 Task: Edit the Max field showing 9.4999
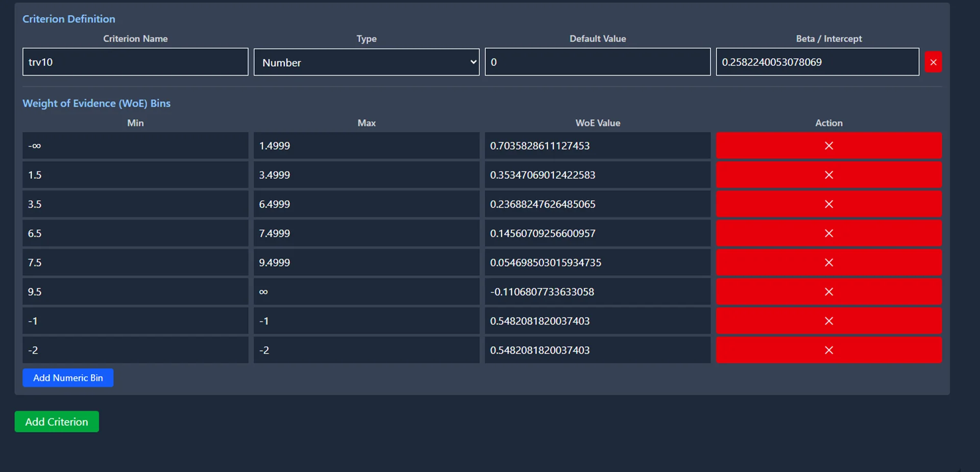[366, 262]
